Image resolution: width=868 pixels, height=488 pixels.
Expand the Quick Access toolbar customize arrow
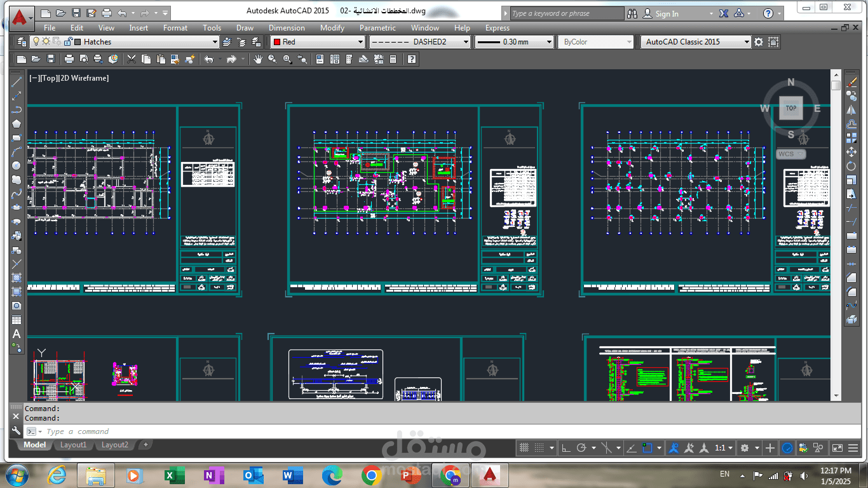[x=165, y=13]
